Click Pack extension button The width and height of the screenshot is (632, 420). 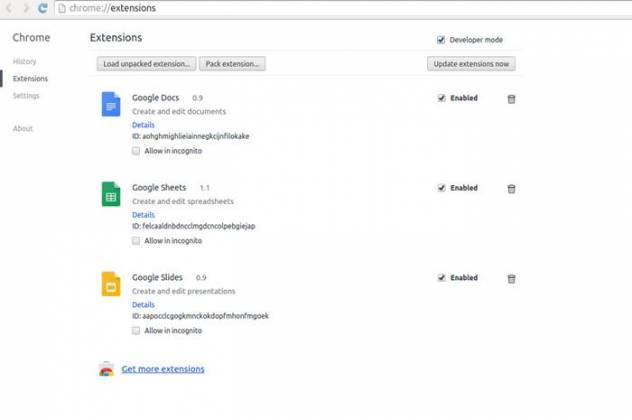click(x=232, y=64)
